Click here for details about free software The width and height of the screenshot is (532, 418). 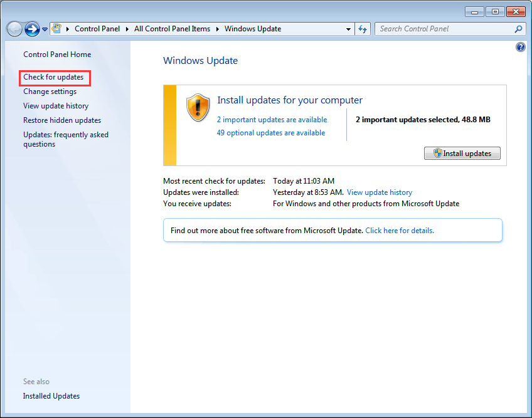tap(400, 230)
